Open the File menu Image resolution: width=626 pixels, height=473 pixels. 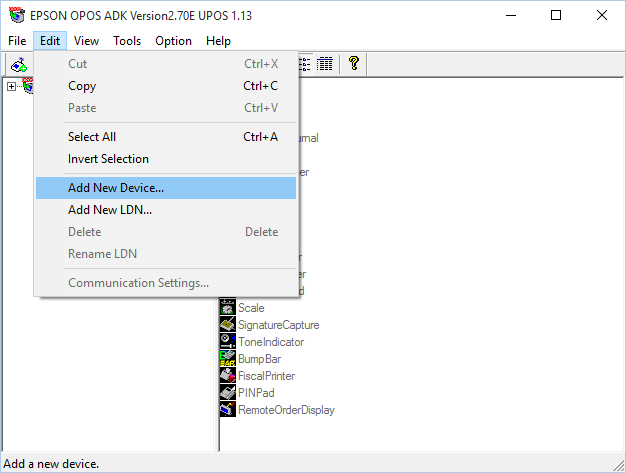(17, 41)
